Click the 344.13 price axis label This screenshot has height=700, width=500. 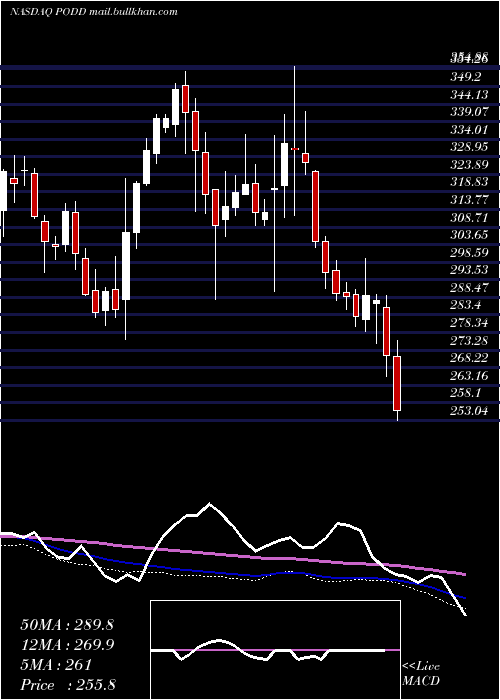pyautogui.click(x=469, y=95)
